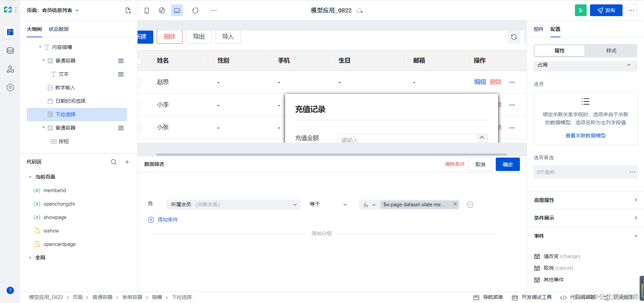Open the 占满 dropdown in properties

pyautogui.click(x=585, y=65)
